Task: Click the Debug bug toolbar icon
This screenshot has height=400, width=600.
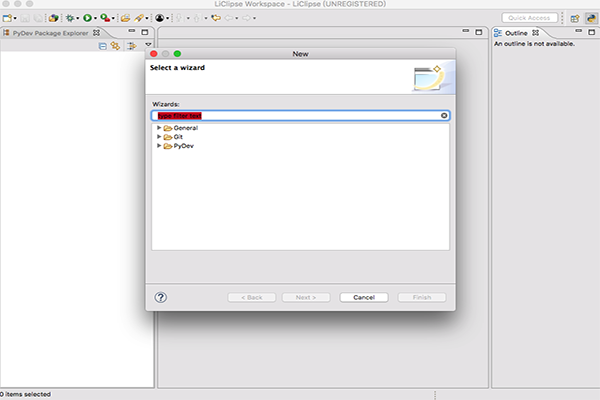Action: click(70, 18)
